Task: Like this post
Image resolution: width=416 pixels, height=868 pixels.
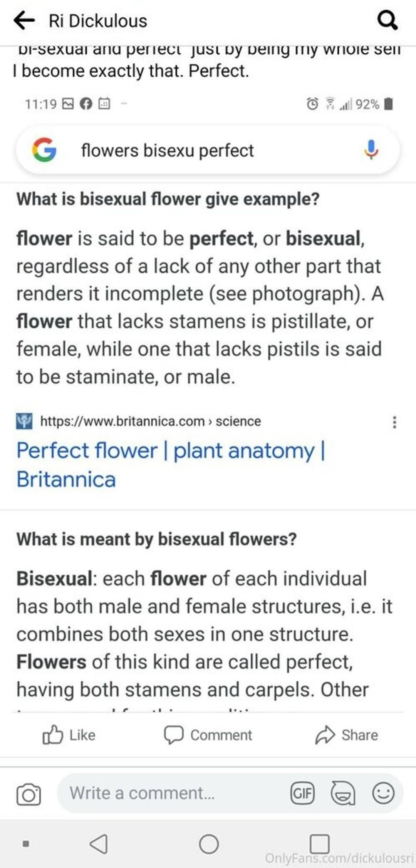Action: pyautogui.click(x=69, y=735)
